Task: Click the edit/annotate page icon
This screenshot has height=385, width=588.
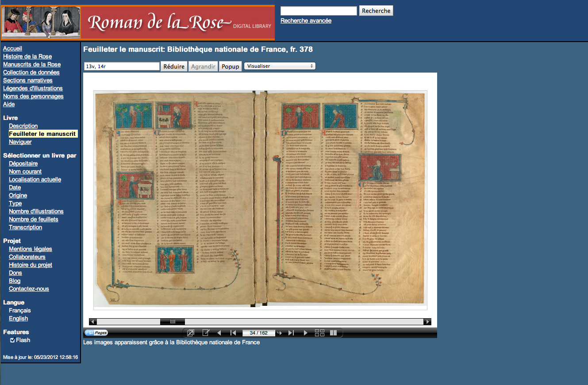Action: click(x=206, y=333)
